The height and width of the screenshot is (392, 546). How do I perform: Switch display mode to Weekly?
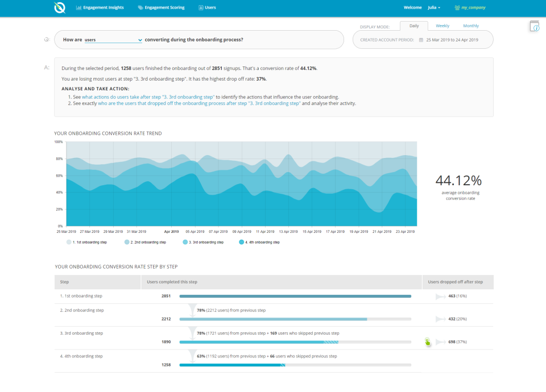tap(442, 26)
